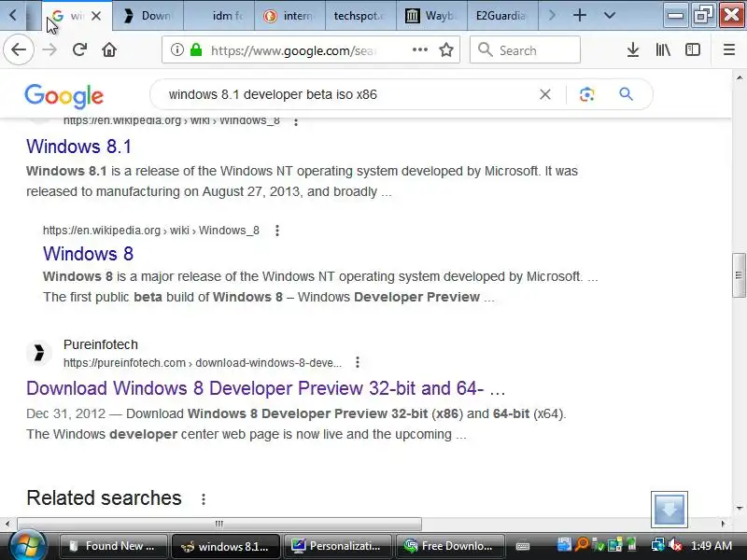Switch to the Pureinfotech 'Down' tab
Image resolution: width=747 pixels, height=560 pixels.
pyautogui.click(x=148, y=16)
